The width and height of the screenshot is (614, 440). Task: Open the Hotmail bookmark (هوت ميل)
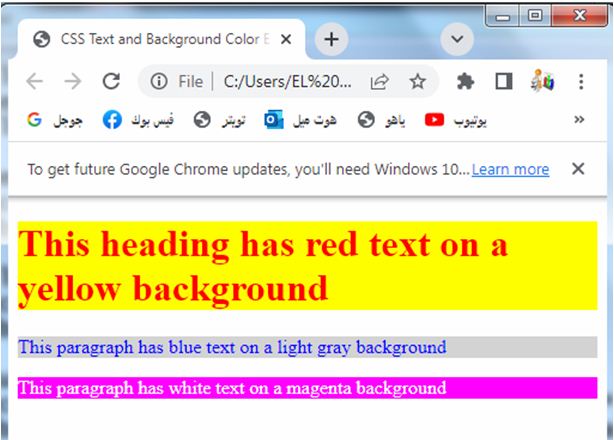[300, 120]
